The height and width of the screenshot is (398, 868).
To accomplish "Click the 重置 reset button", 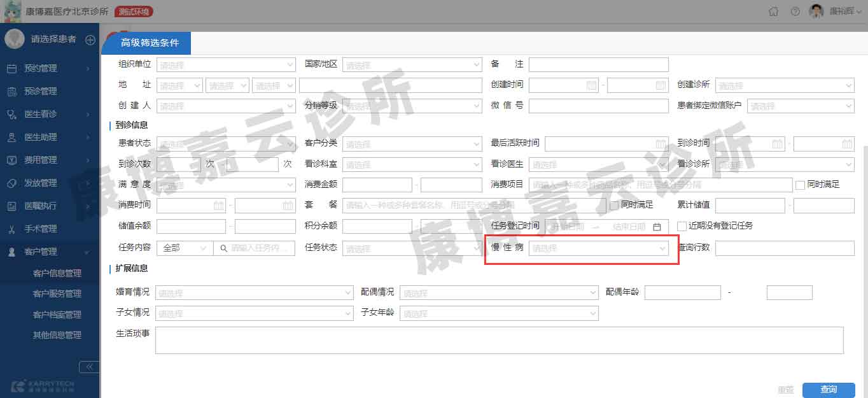I will 785,390.
